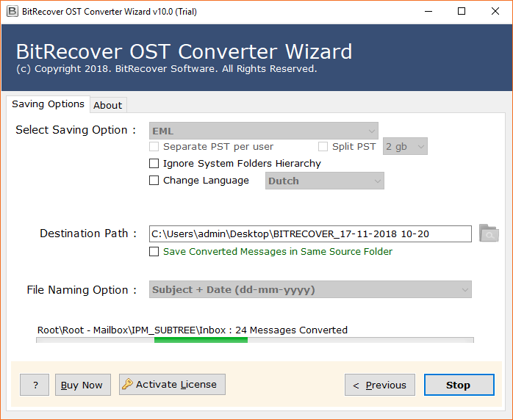Switch to the Saving Options tab
This screenshot has width=513, height=420.
coord(48,104)
